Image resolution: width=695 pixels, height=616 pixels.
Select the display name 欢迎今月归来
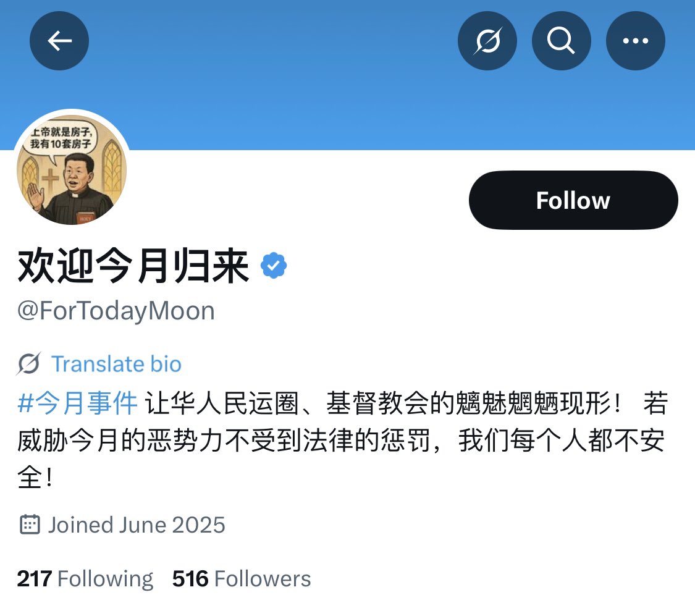(x=133, y=266)
